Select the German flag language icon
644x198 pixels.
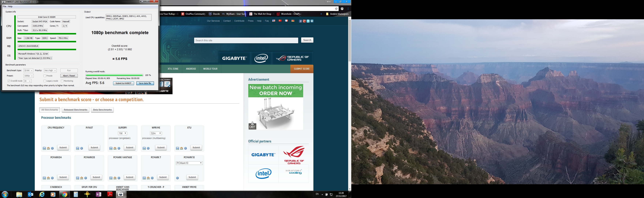coord(293,21)
